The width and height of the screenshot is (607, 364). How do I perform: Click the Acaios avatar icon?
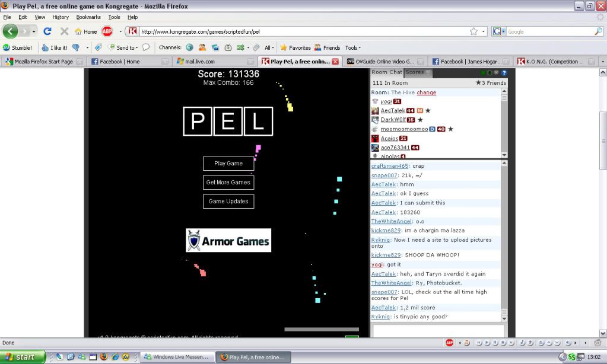point(375,139)
